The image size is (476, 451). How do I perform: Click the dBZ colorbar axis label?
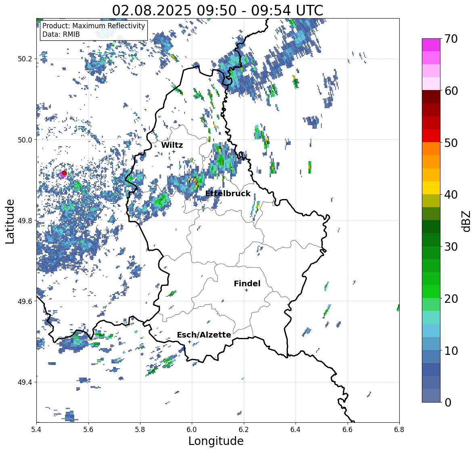(x=467, y=221)
